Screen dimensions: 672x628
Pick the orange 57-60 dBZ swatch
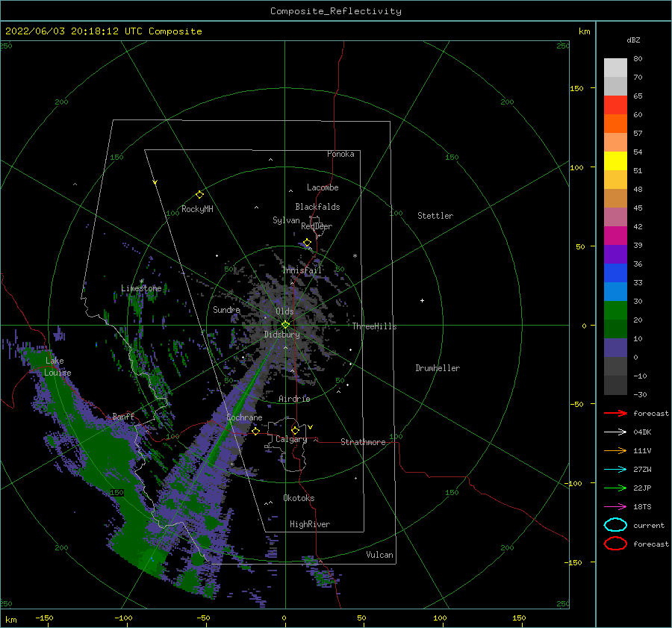pos(615,124)
